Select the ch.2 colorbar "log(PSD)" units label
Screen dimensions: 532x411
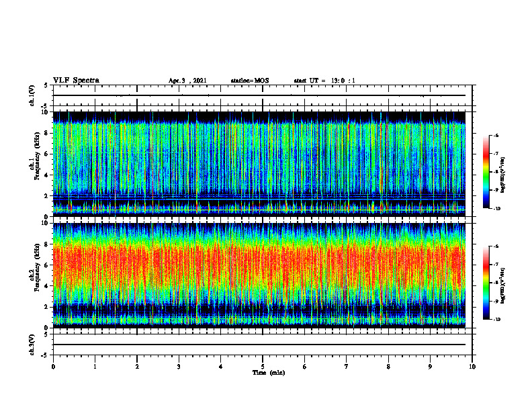(x=503, y=285)
